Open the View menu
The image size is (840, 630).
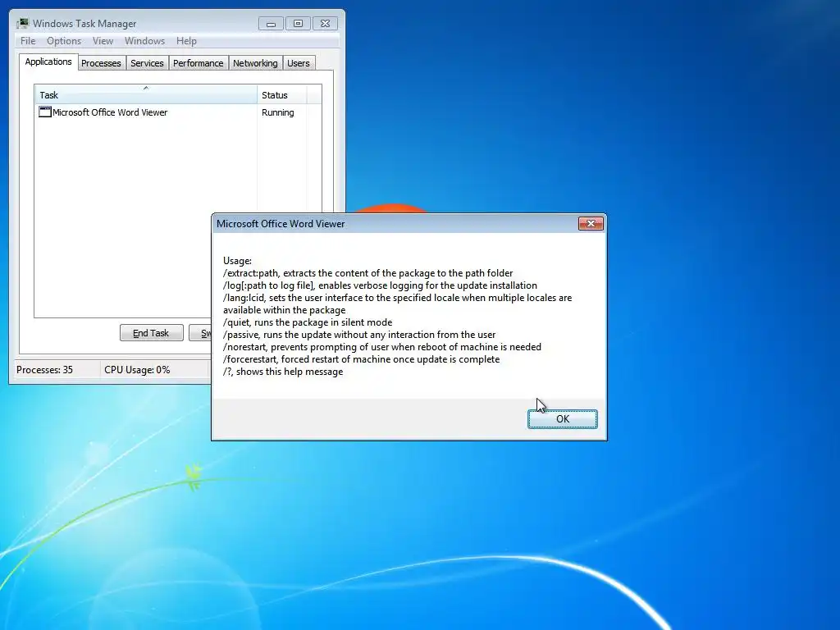[x=103, y=41]
